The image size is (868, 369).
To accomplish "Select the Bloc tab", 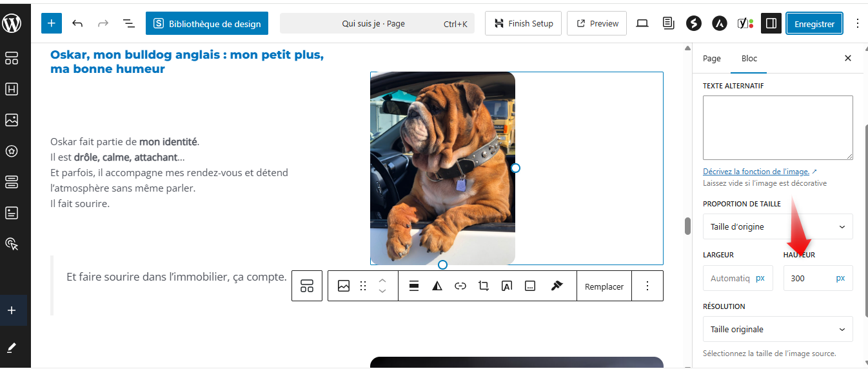I will (749, 58).
